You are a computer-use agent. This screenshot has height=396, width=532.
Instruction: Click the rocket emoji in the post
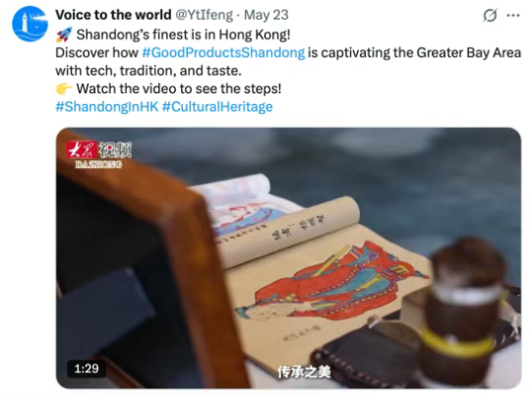click(64, 34)
